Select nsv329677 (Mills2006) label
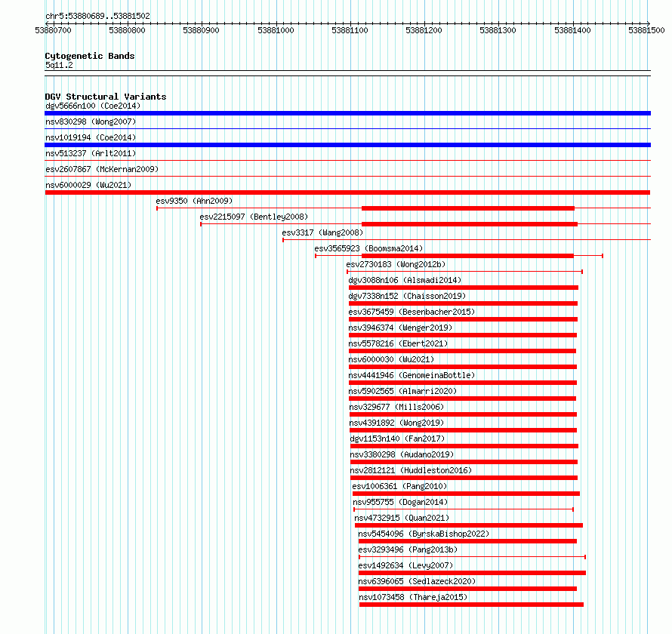Screen dimensions: 672x634 point(396,407)
